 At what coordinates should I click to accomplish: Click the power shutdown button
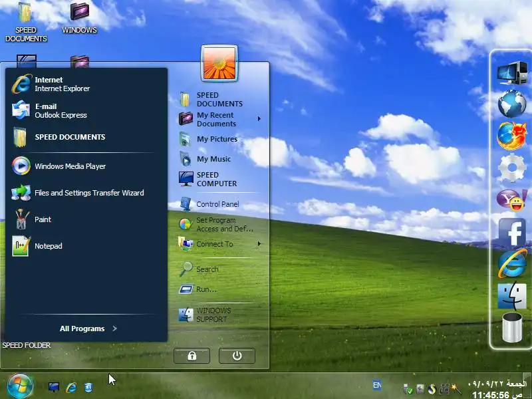[x=237, y=356]
